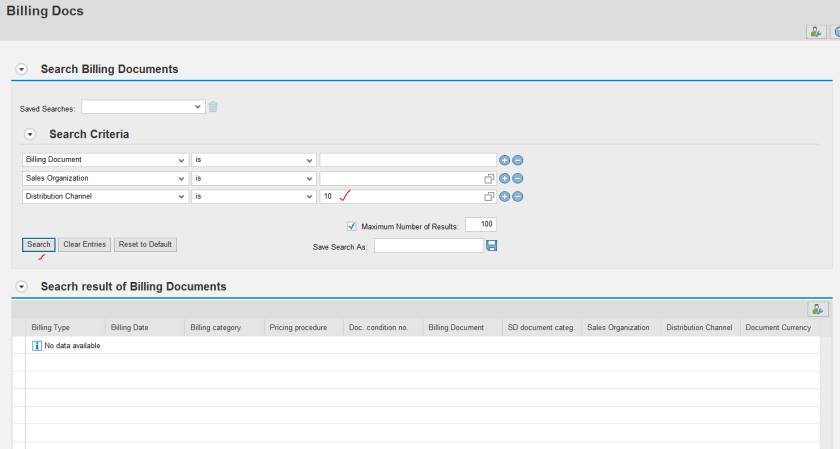Click the SD document categ. column header
The height and width of the screenshot is (449, 840).
541,327
